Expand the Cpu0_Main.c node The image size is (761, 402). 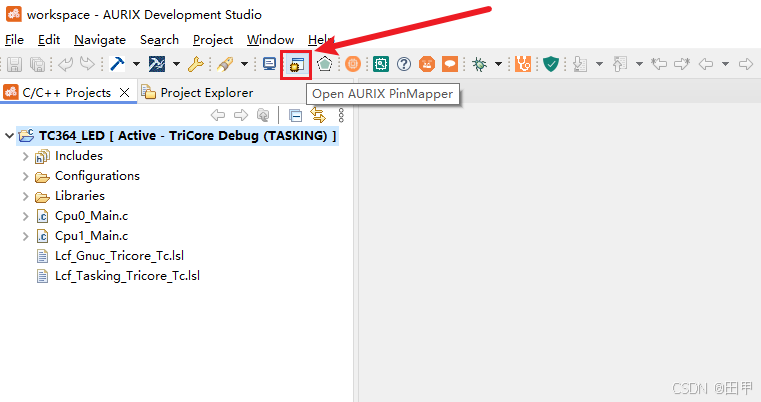(26, 216)
